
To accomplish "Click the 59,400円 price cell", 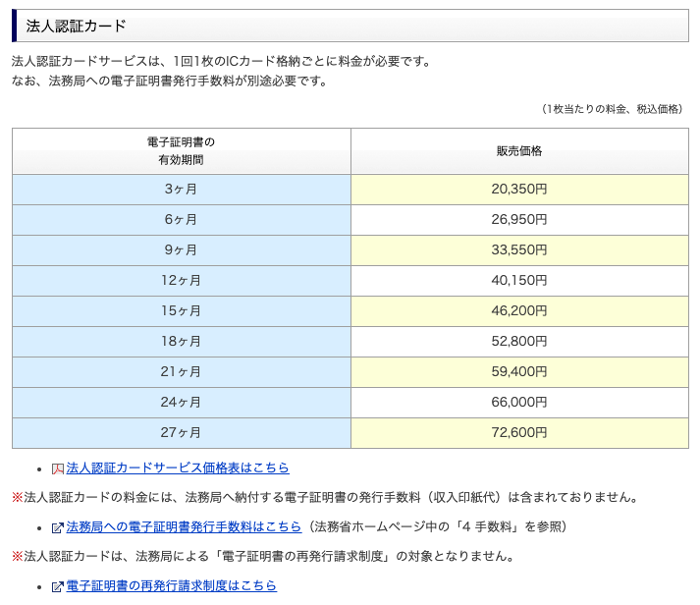I will pyautogui.click(x=519, y=372).
